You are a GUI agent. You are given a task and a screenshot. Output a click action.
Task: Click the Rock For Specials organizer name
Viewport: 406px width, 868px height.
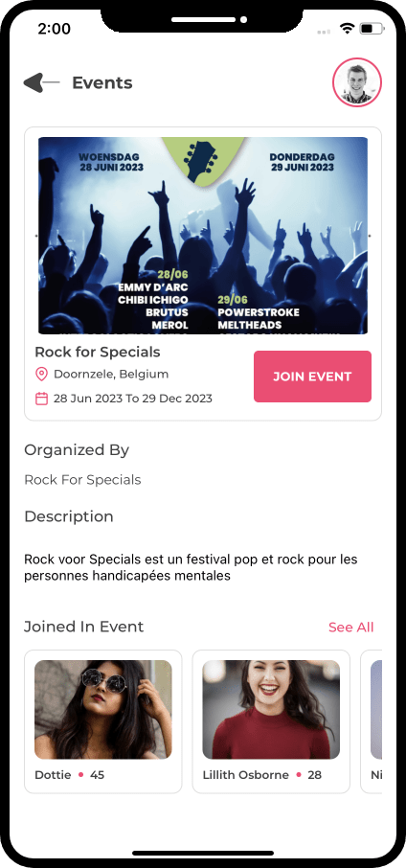[82, 480]
